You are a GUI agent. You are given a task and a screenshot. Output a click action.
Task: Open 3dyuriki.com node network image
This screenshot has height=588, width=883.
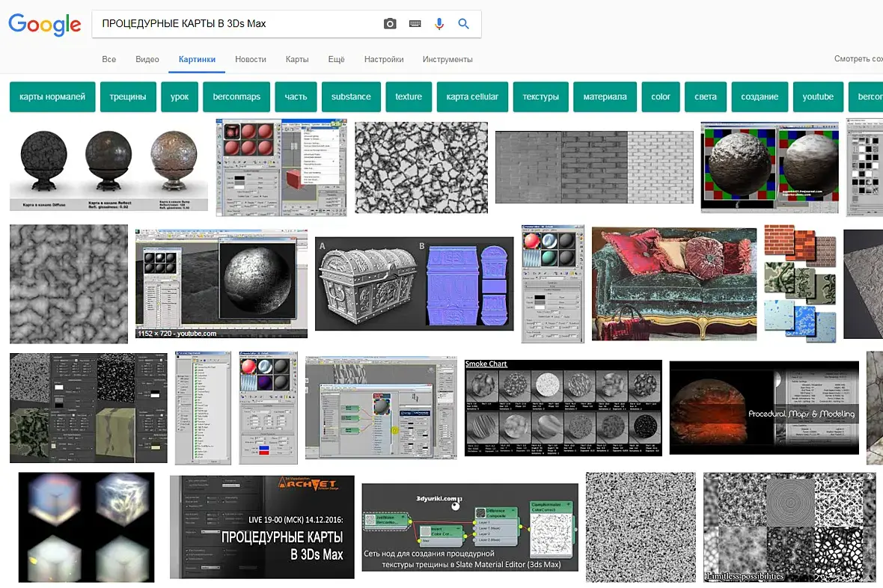coord(470,527)
